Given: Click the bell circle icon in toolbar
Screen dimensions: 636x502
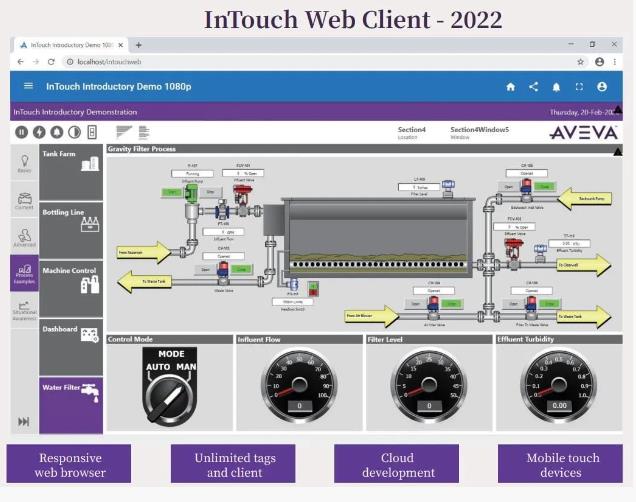Looking at the screenshot, I should pos(57,132).
